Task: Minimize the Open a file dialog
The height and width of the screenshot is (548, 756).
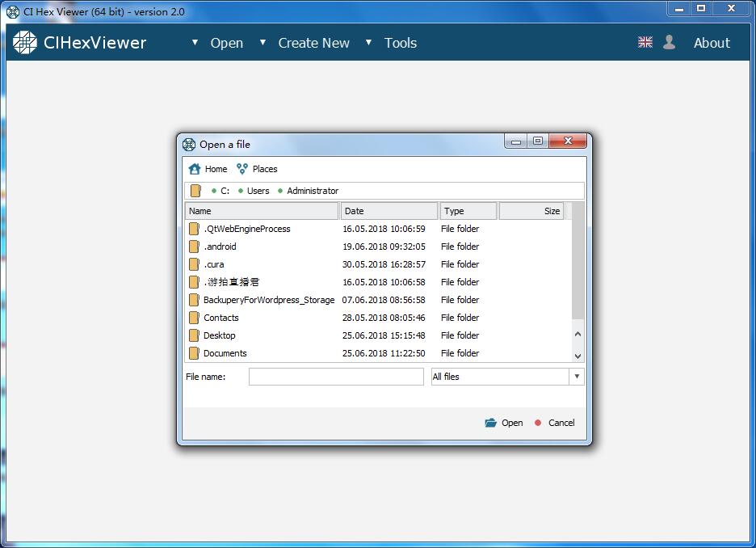Action: pyautogui.click(x=516, y=141)
